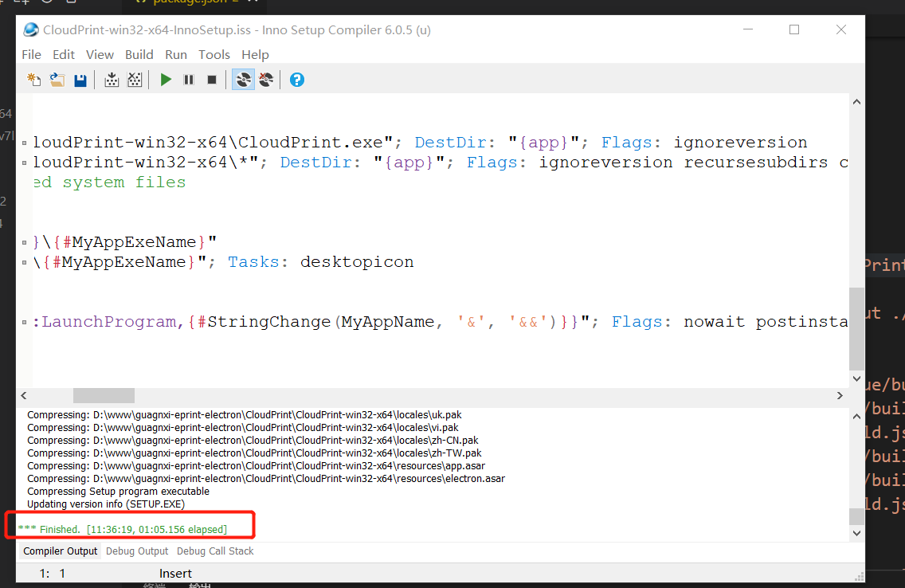Image resolution: width=905 pixels, height=588 pixels.
Task: Click the Pause toolbar icon
Action: [x=189, y=80]
